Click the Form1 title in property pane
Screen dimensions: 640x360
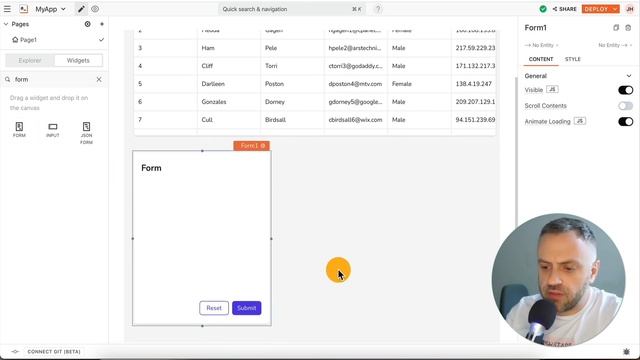point(536,28)
